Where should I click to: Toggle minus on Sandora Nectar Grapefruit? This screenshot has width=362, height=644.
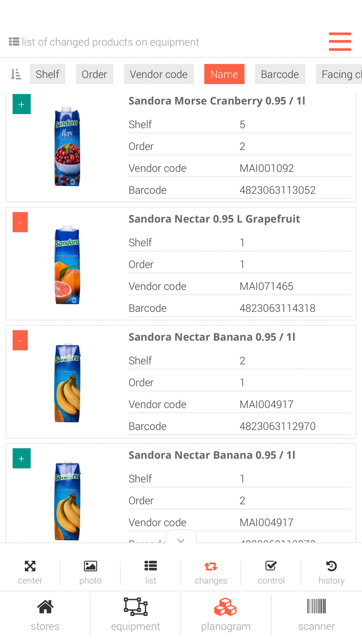(20, 222)
